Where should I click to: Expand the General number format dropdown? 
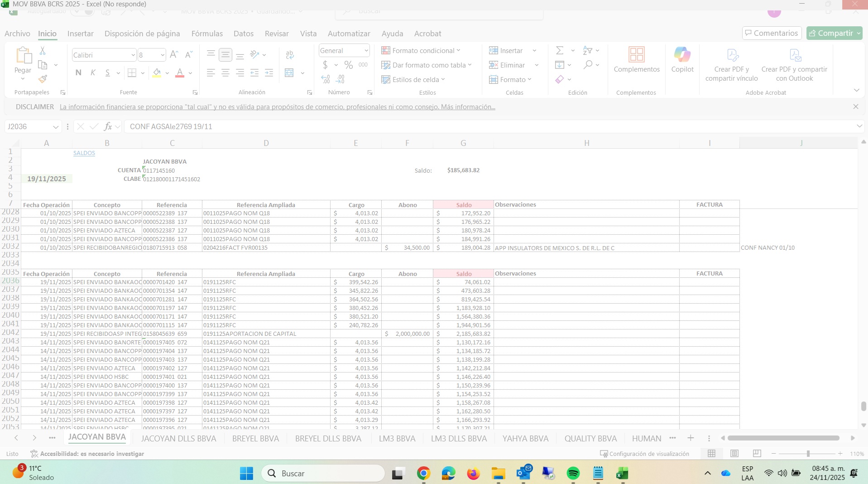pyautogui.click(x=366, y=50)
